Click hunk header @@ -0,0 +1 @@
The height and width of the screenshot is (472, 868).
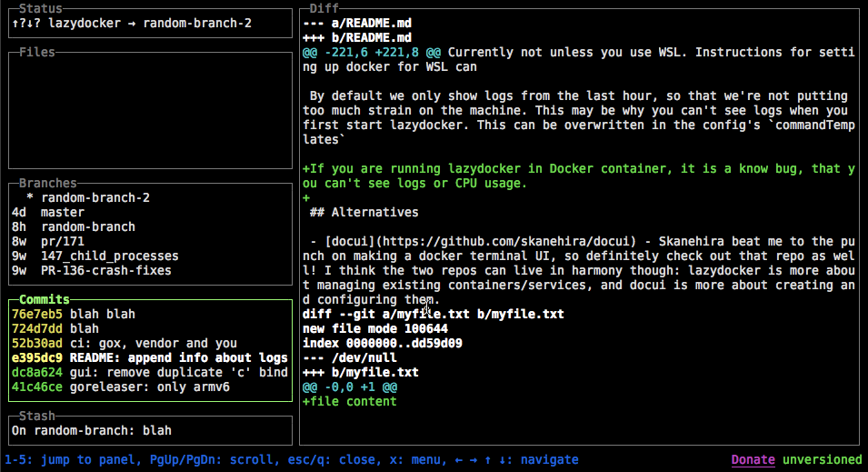pos(350,387)
